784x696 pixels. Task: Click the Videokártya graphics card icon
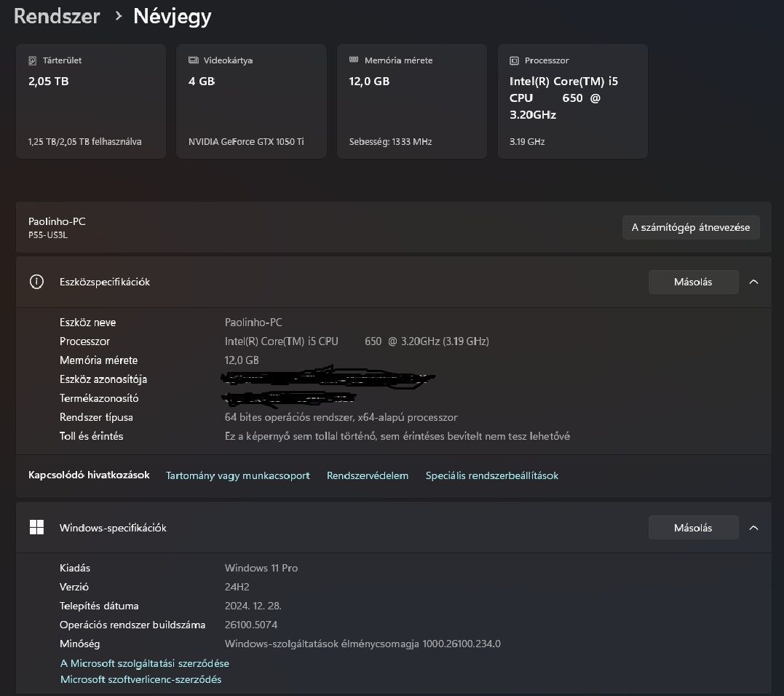click(x=193, y=60)
